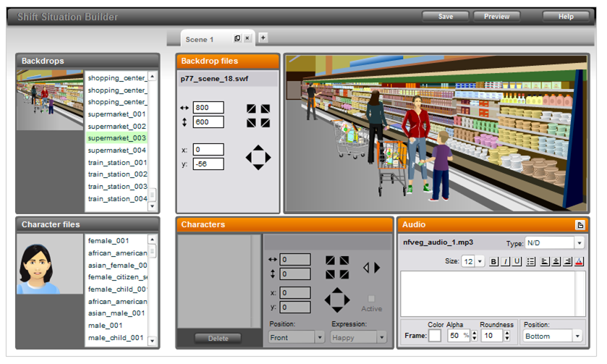This screenshot has height=364, width=607.
Task: Open the Frame color swatch
Action: pyautogui.click(x=436, y=336)
